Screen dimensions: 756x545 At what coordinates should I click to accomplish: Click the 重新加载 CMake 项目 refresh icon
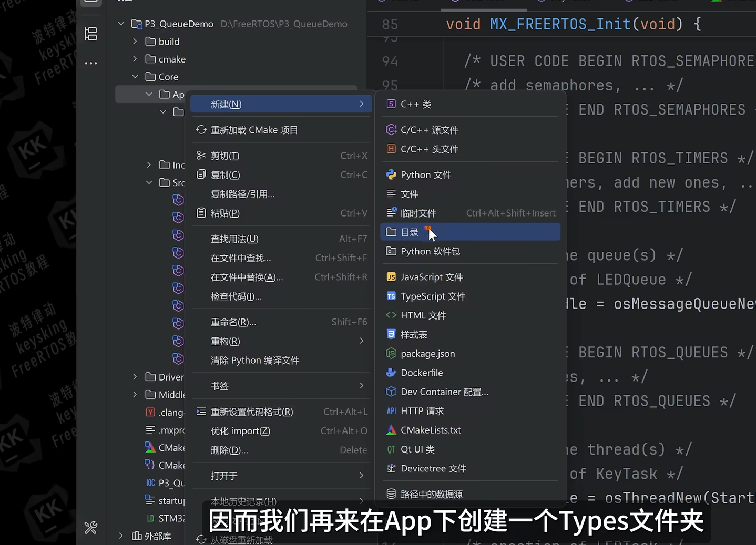(x=201, y=130)
